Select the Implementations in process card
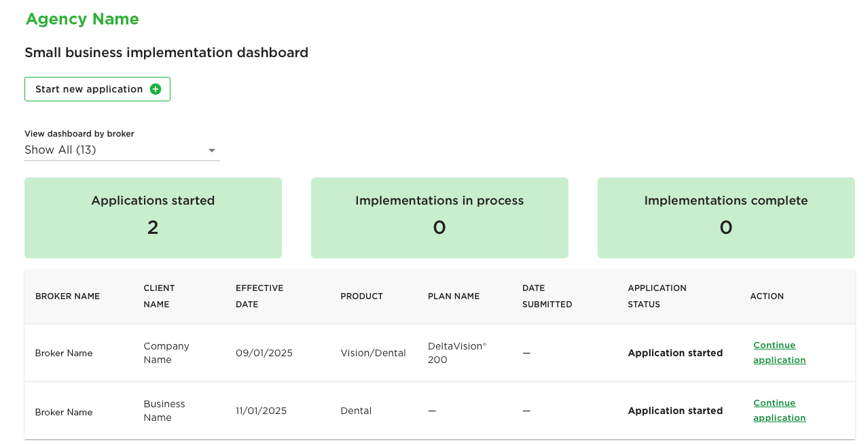 pyautogui.click(x=439, y=218)
